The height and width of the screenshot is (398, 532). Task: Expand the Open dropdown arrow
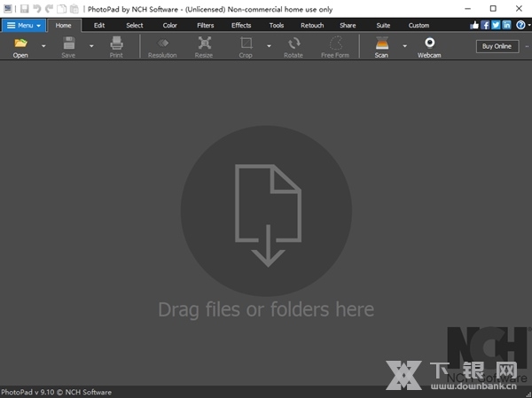pos(43,46)
